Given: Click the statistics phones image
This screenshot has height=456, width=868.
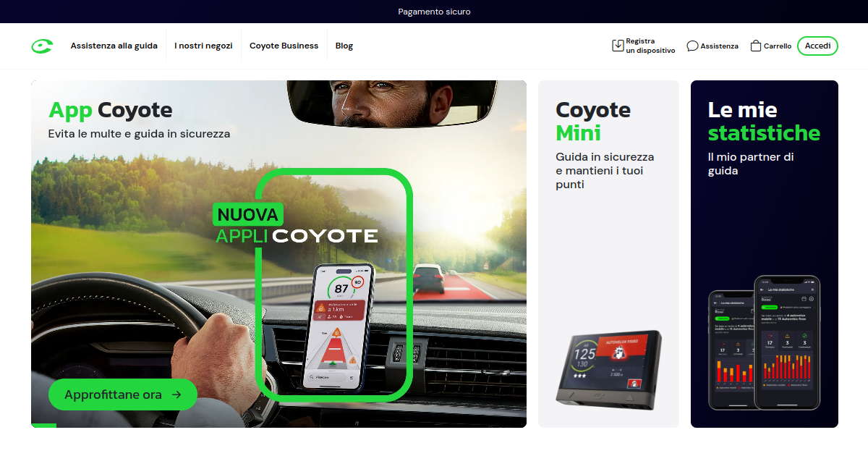Looking at the screenshot, I should click(765, 342).
